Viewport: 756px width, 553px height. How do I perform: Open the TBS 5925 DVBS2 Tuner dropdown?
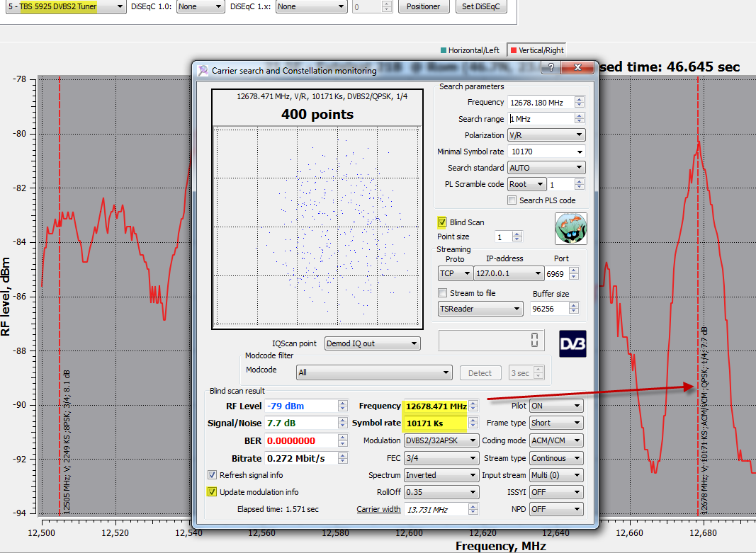pos(66,7)
